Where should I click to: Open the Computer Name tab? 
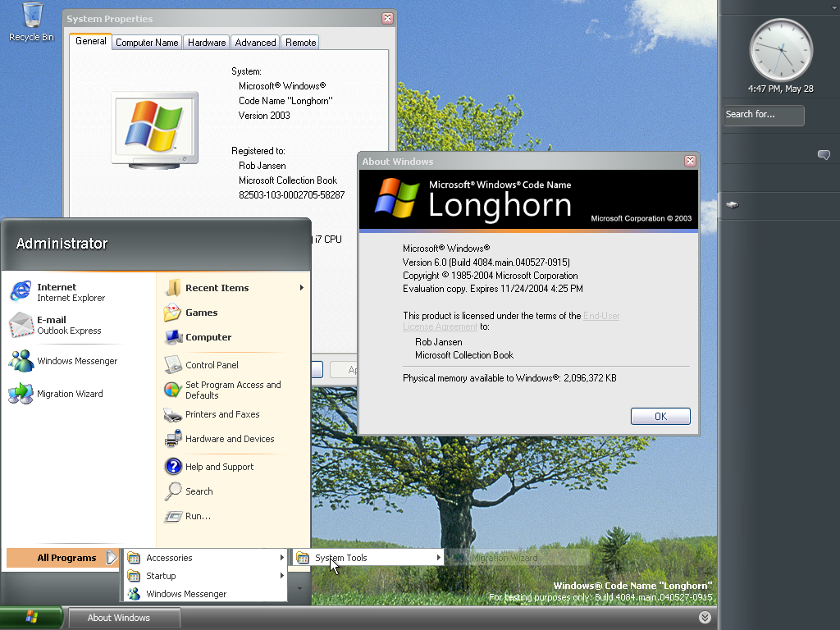146,42
